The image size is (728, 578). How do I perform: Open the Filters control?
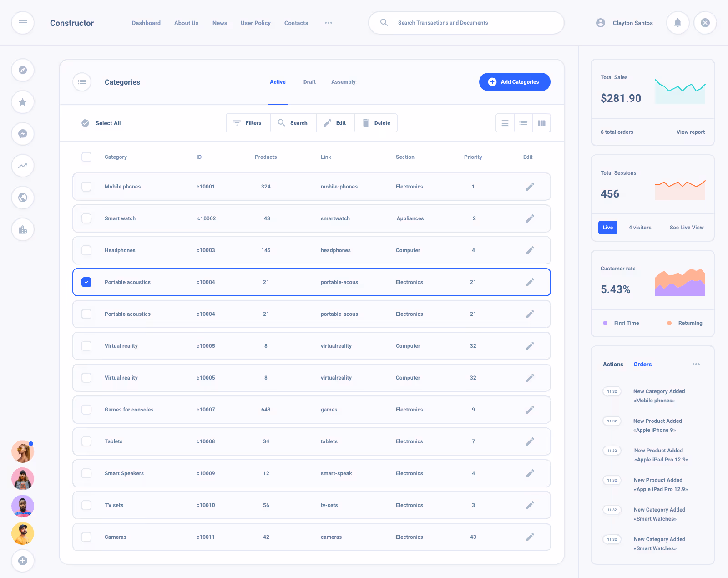coord(248,122)
